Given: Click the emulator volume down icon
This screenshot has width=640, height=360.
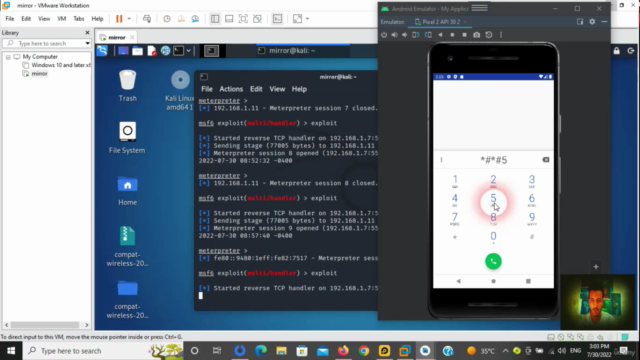Looking at the screenshot, I should [x=404, y=35].
